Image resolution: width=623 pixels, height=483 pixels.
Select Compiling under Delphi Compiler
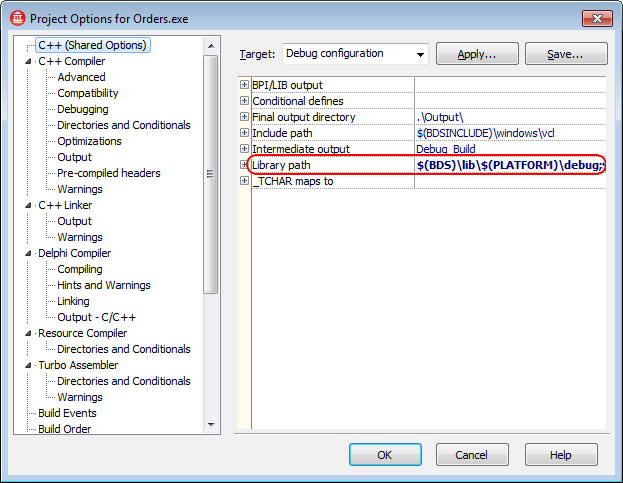click(x=80, y=269)
